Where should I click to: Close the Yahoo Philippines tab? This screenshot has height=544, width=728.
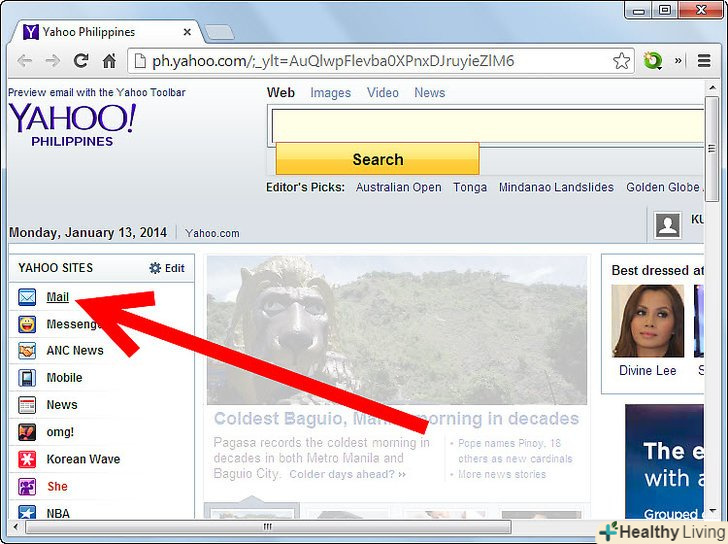click(187, 32)
